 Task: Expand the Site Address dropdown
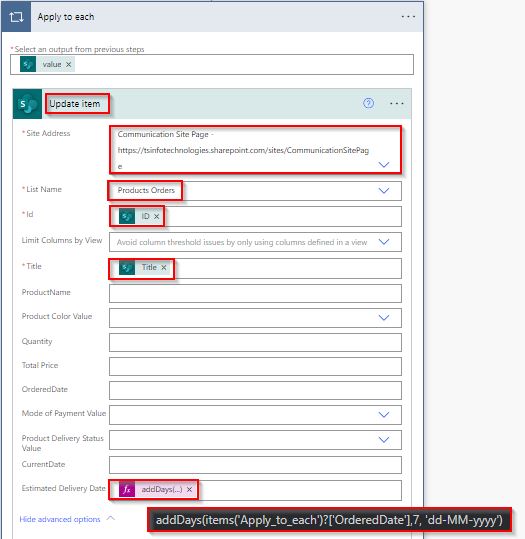click(x=384, y=164)
